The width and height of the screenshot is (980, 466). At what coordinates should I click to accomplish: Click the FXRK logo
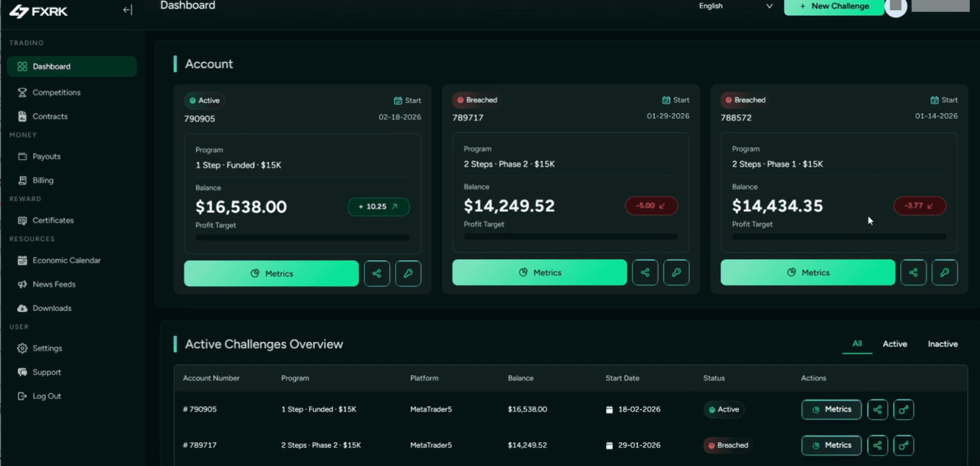click(x=38, y=11)
